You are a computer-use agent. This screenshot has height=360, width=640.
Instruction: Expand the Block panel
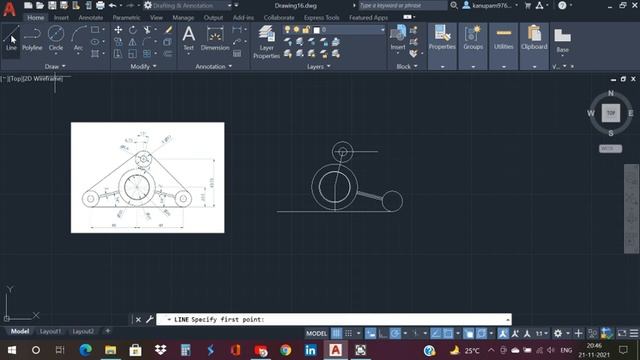407,66
